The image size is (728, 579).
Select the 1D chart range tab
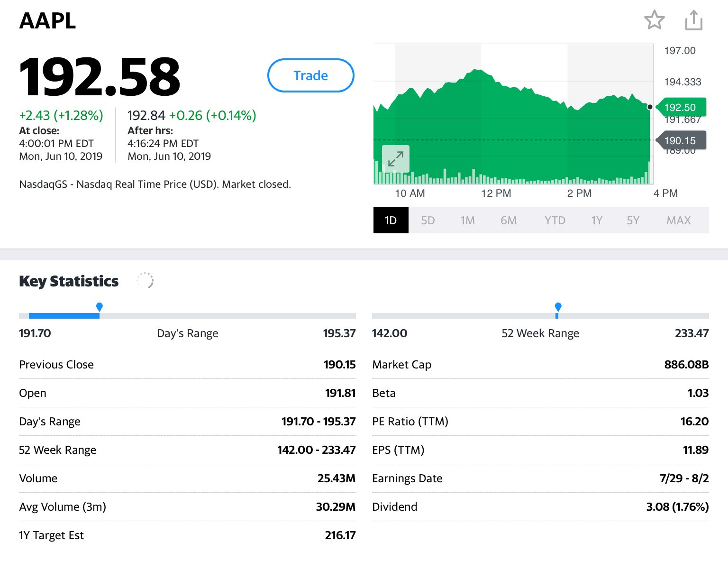click(x=391, y=221)
